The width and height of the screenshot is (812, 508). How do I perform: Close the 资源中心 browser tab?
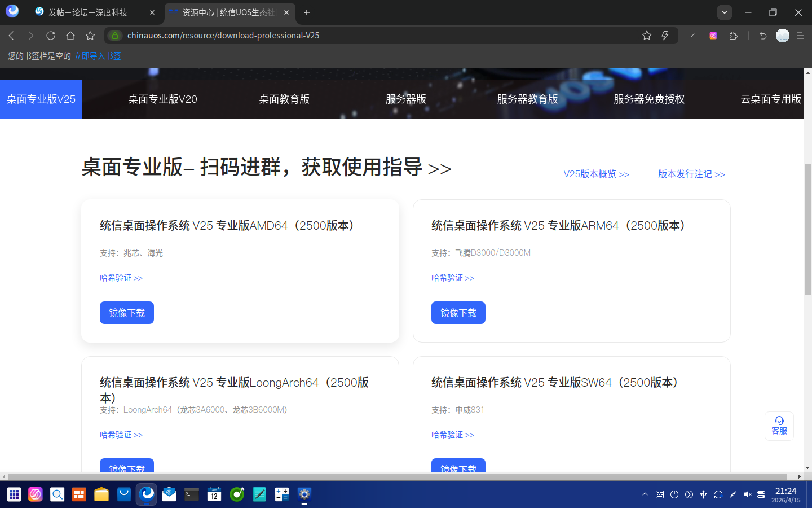pyautogui.click(x=286, y=12)
